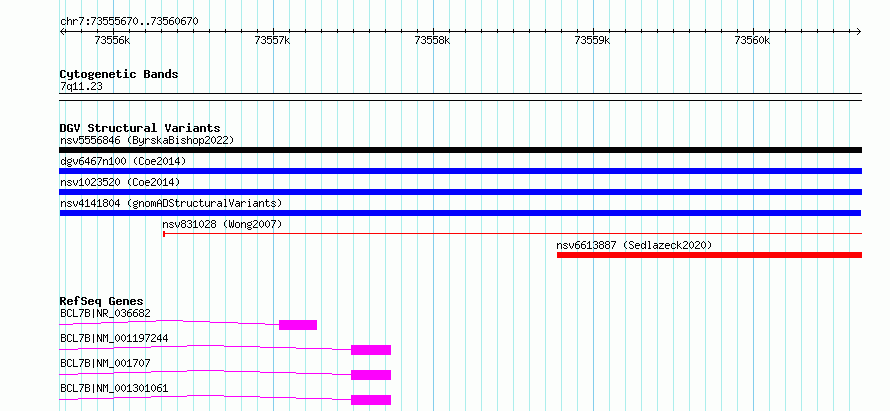Click the nsv1023520 (Coe2014) label
890x411 pixels.
[x=120, y=182]
